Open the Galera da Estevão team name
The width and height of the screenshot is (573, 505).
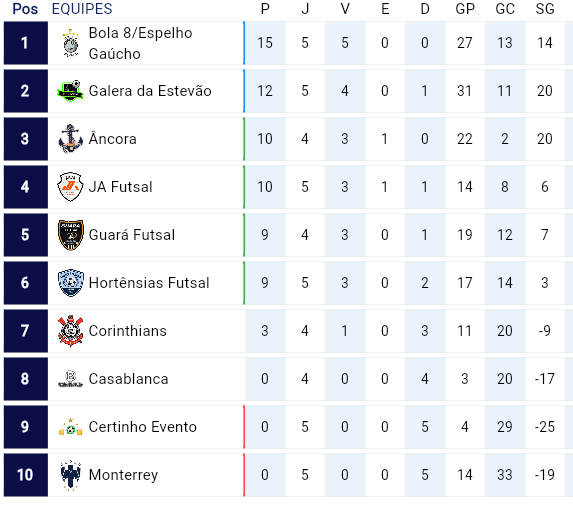150,91
